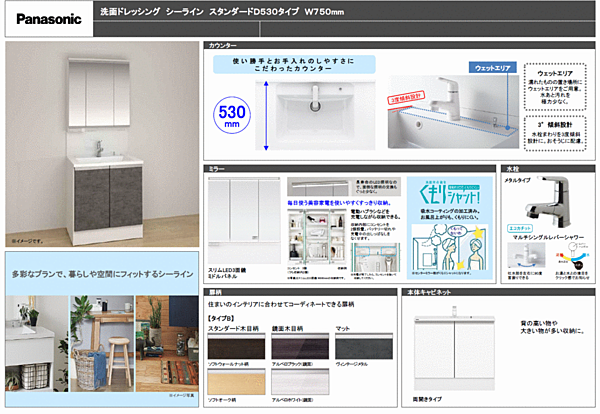Select the ヴィンテージメタル matte swatch
Viewport: 600px width, 414px height.
[x=364, y=346]
